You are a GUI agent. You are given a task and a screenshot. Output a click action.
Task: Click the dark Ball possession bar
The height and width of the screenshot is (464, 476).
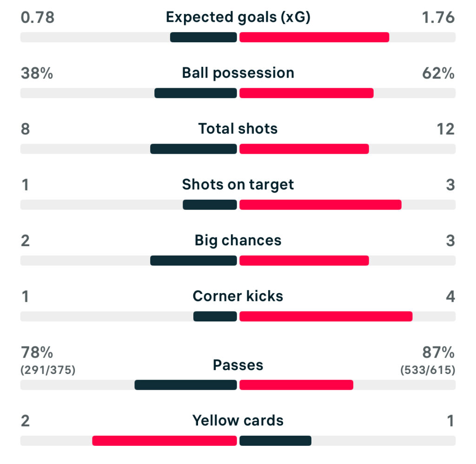196,93
